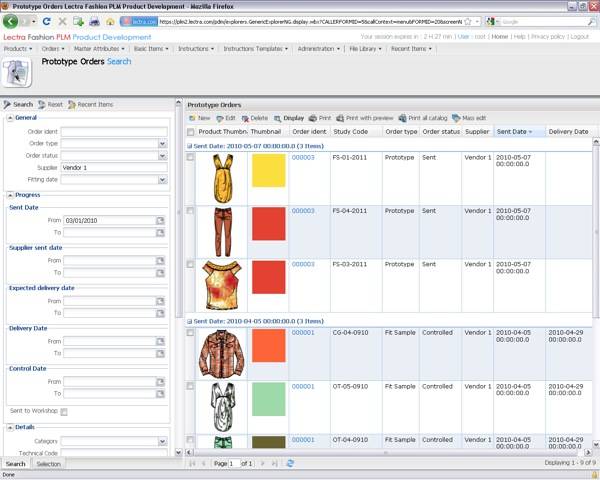This screenshot has height=480, width=600.
Task: Click the browser print icon
Action: [94, 22]
